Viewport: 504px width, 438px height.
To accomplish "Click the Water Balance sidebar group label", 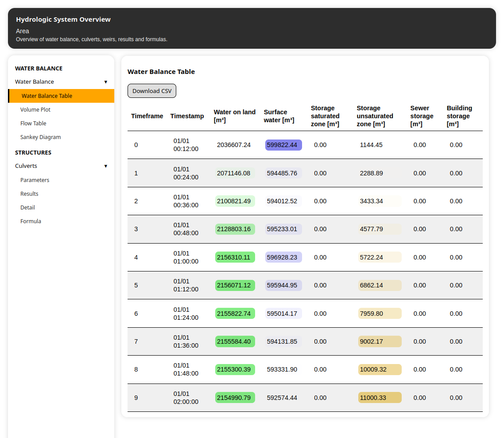I will 35,82.
